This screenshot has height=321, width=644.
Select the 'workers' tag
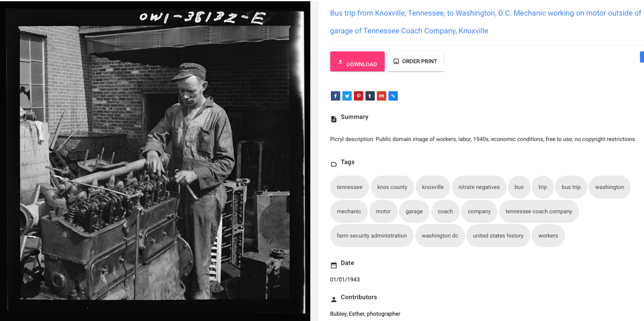(548, 236)
